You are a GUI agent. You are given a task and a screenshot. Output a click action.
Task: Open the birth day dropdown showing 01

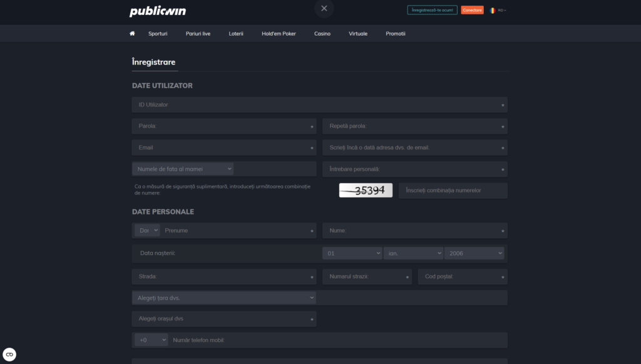352,253
